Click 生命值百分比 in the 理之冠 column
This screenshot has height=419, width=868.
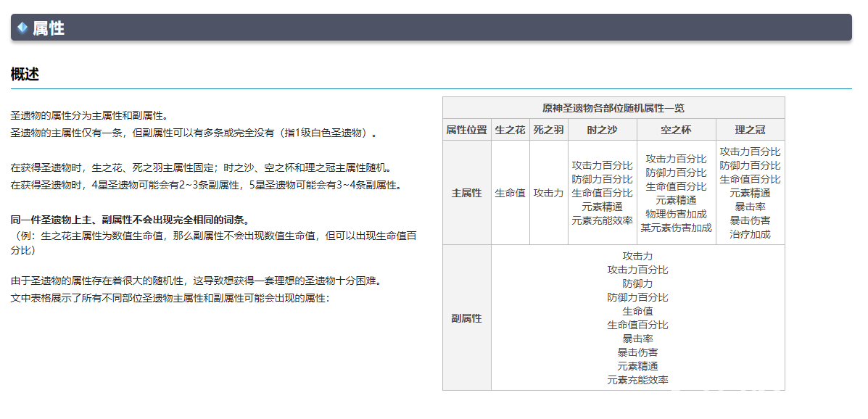click(750, 179)
